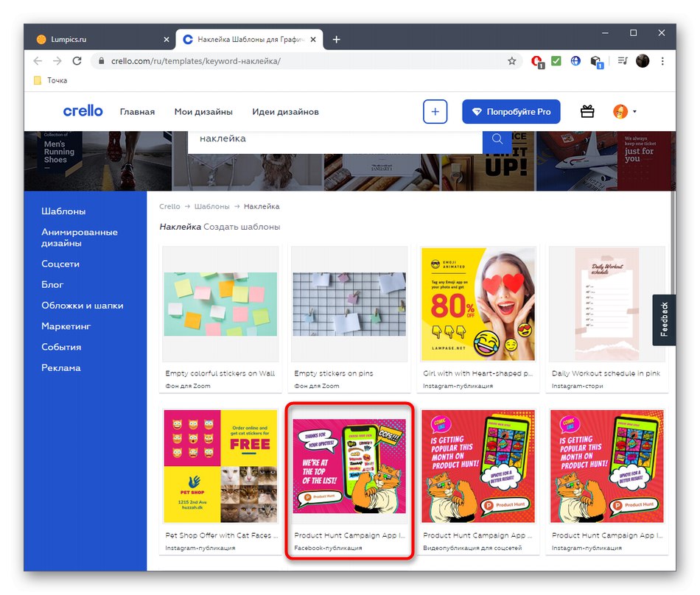Select Шаблоны in the sidebar
Viewport: 700px width, 595px height.
pos(63,211)
